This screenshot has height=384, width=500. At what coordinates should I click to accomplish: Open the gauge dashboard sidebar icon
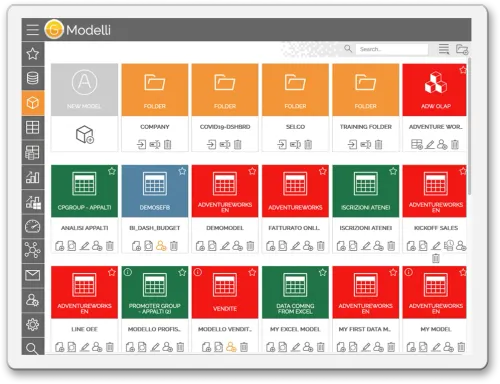point(33,226)
